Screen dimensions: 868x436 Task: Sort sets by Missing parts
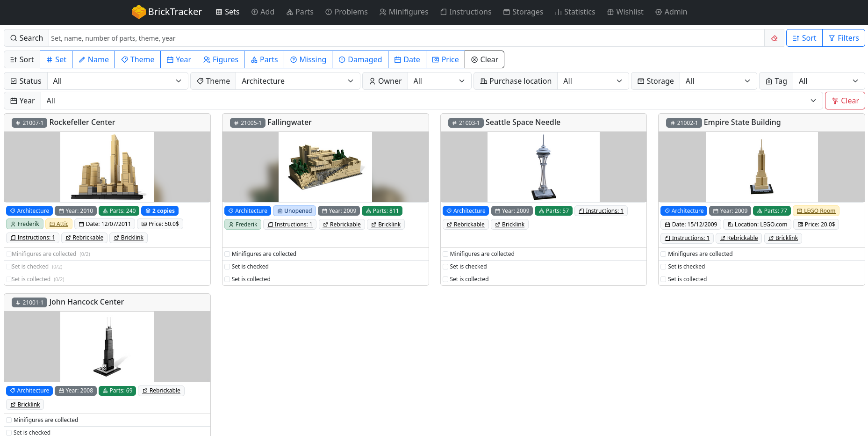coord(308,60)
